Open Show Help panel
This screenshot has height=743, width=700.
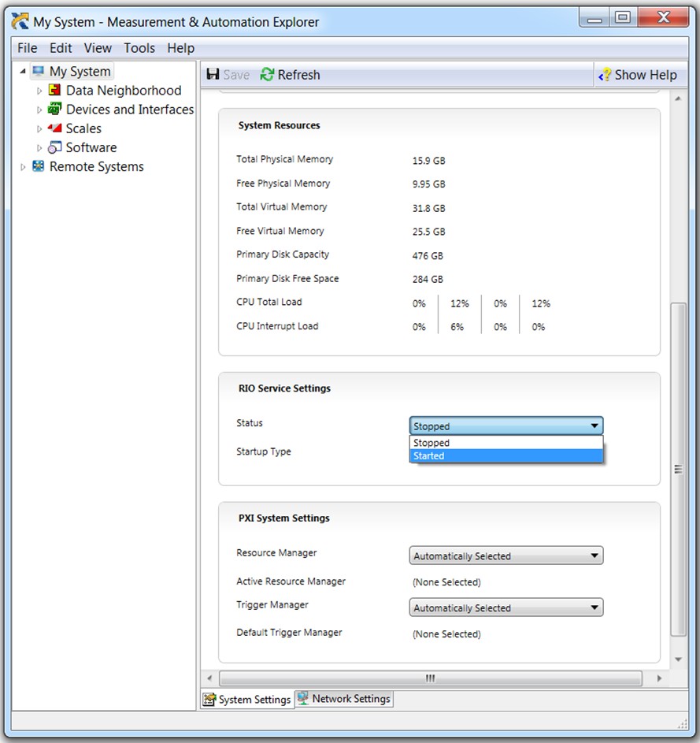coord(637,75)
